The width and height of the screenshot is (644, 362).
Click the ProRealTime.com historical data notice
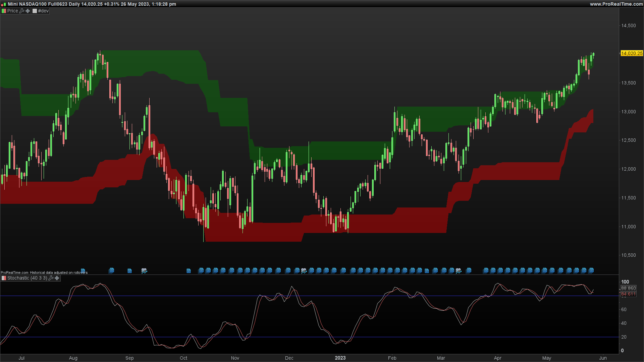coord(44,273)
